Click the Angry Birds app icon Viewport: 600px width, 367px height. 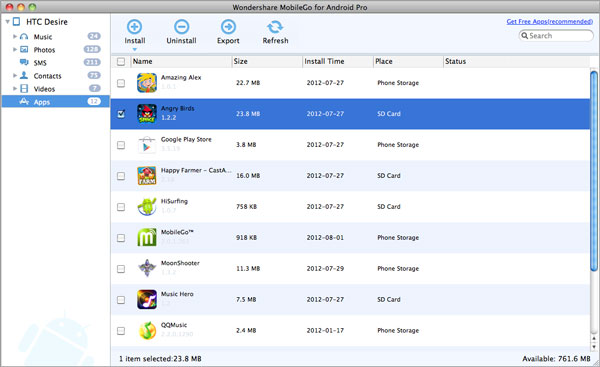147,114
